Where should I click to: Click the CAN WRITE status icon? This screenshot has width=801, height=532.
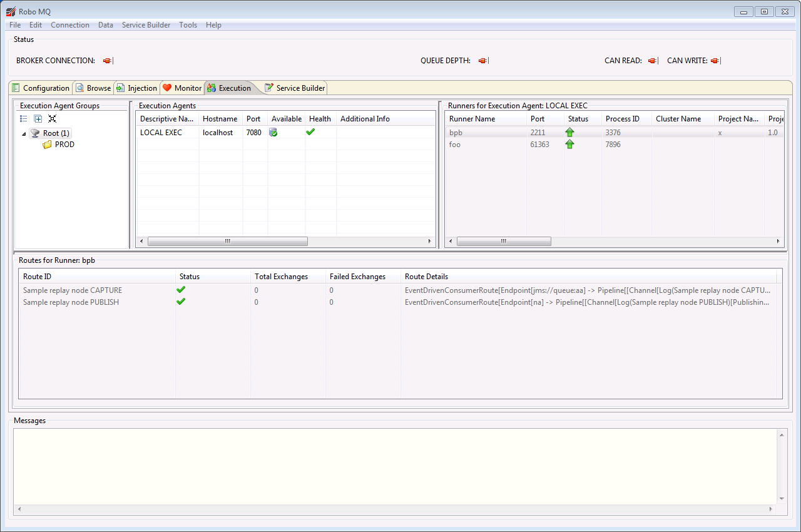[x=715, y=61]
